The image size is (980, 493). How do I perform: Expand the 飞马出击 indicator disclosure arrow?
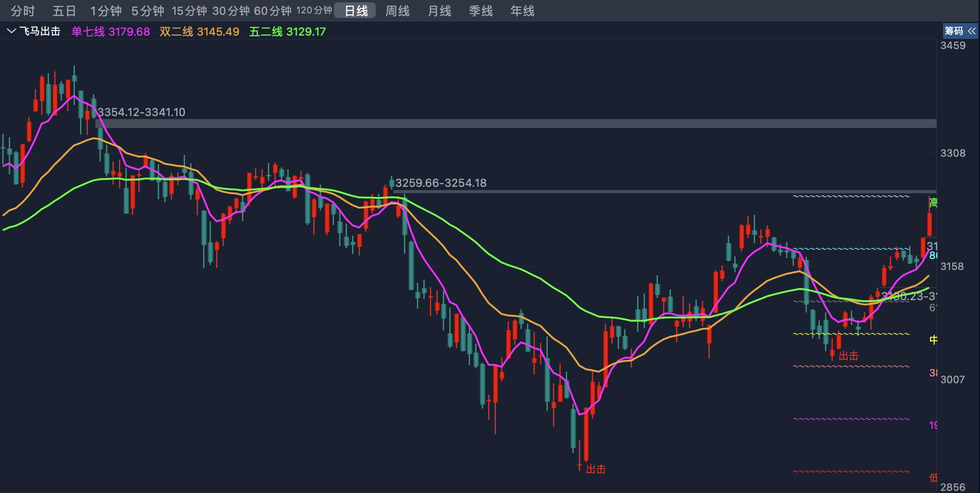pos(12,31)
